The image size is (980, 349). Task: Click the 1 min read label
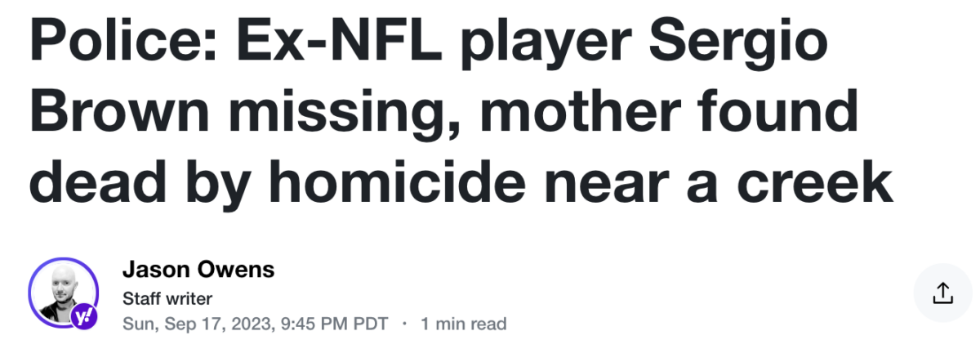coord(463,324)
